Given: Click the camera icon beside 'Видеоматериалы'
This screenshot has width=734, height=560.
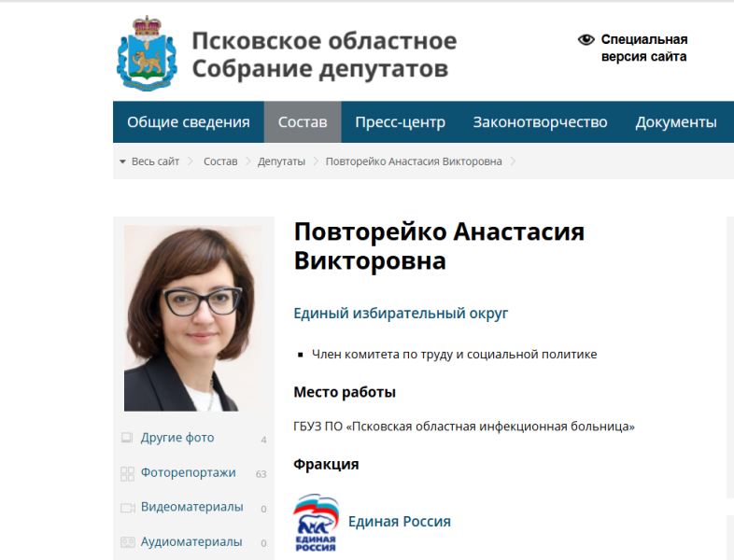Looking at the screenshot, I should pos(128,508).
